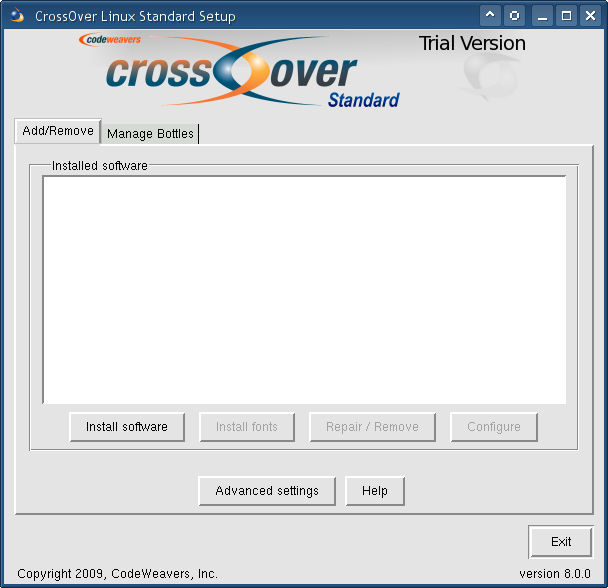Click the Install software button
608x588 pixels.
[x=127, y=427]
